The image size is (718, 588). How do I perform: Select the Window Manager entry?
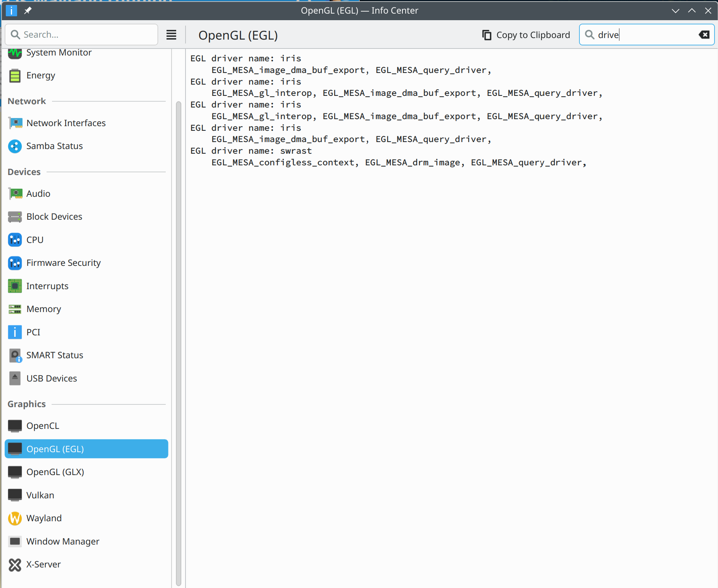[x=86, y=541]
